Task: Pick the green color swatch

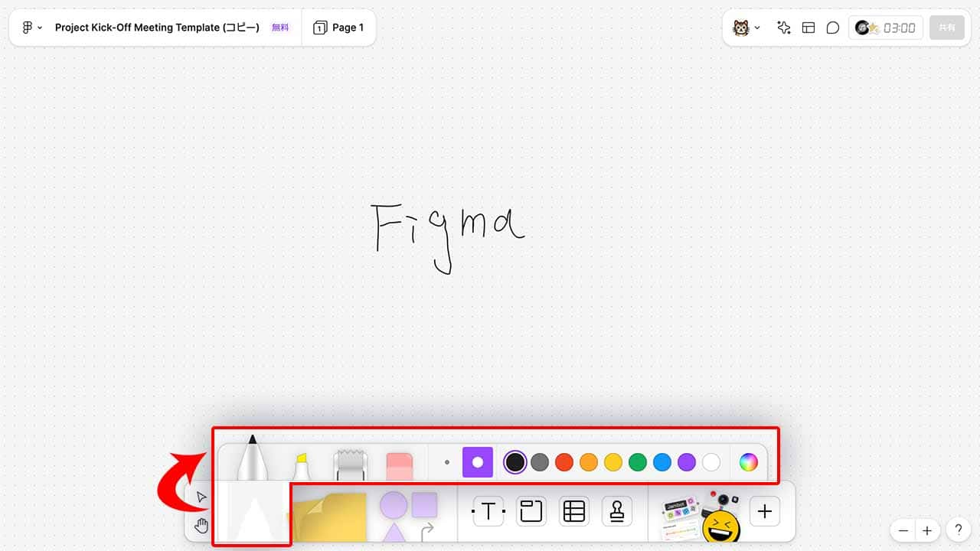Action: pos(638,462)
